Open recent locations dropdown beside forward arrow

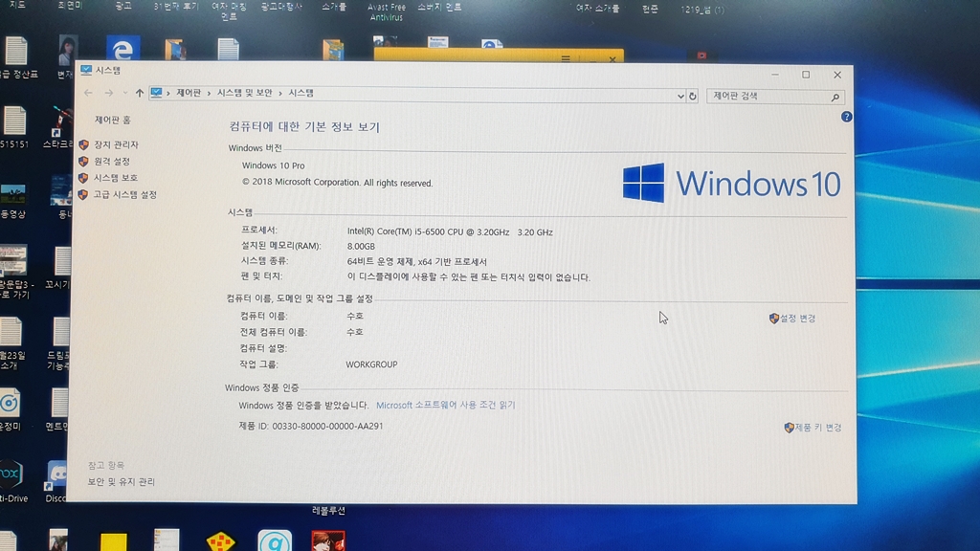[125, 93]
